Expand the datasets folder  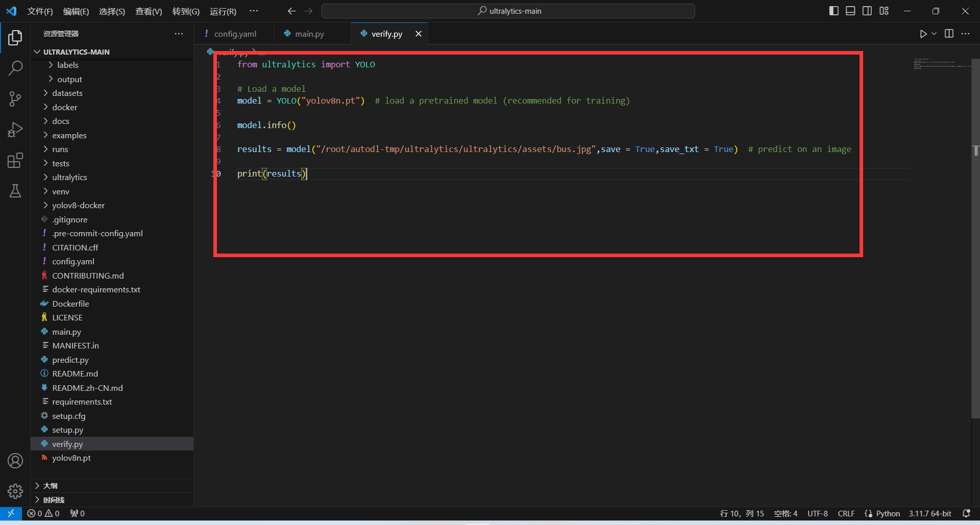(x=112, y=93)
